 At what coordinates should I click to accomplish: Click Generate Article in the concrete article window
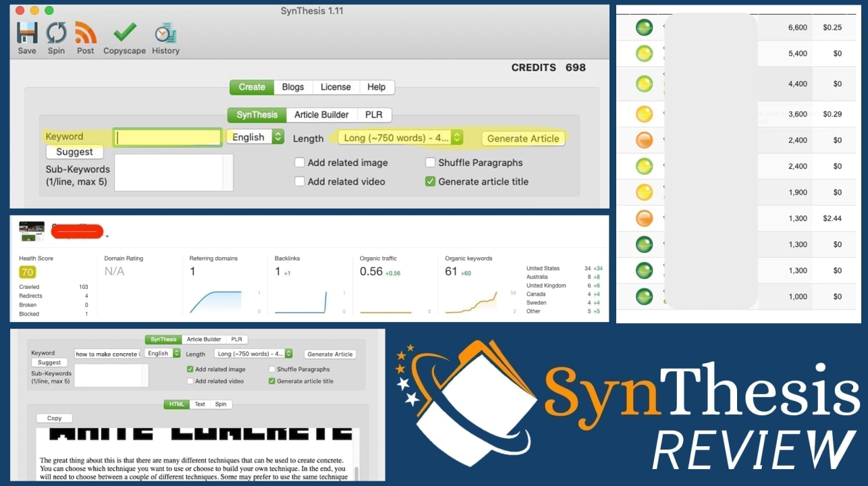click(329, 354)
